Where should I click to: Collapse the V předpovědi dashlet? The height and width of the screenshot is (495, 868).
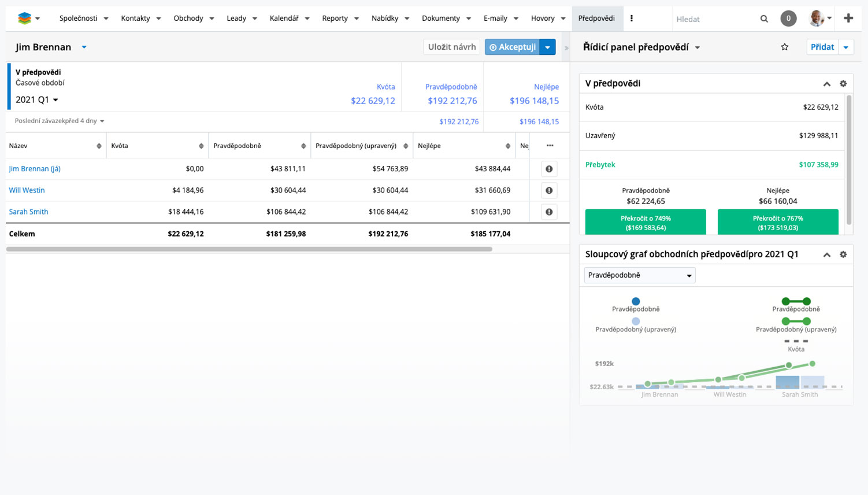point(826,84)
